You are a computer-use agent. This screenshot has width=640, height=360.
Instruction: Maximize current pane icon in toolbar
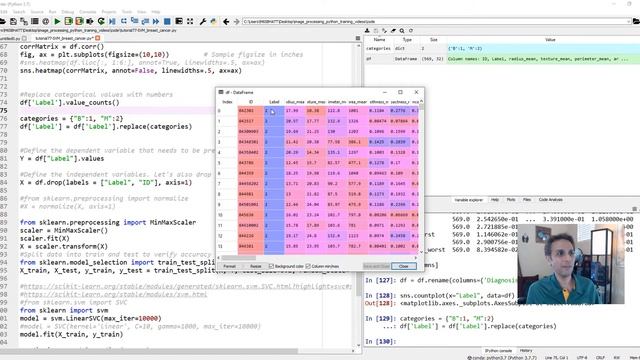point(179,21)
